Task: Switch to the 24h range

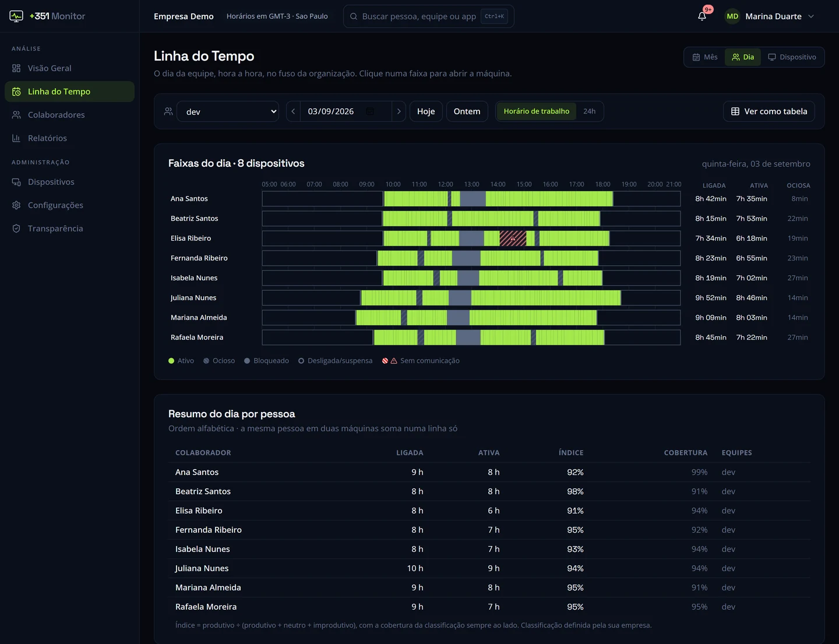Action: [x=590, y=111]
